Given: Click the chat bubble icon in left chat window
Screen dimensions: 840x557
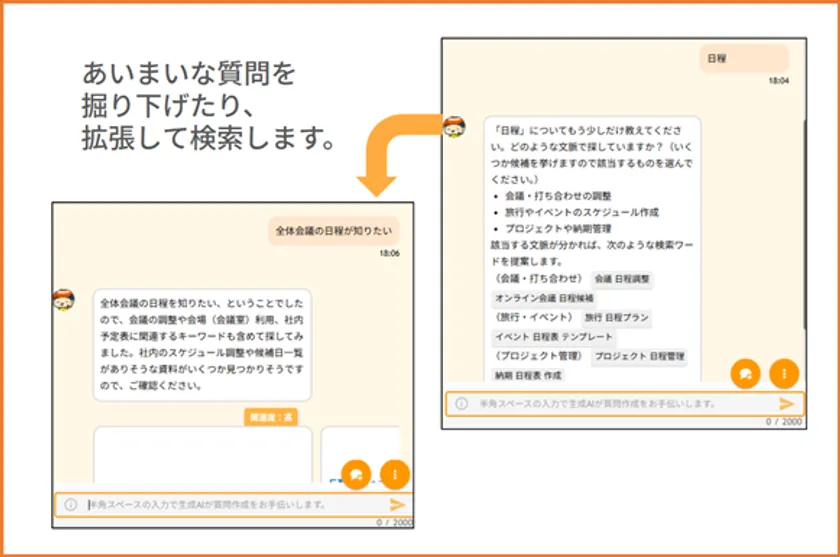Looking at the screenshot, I should click(x=356, y=474).
